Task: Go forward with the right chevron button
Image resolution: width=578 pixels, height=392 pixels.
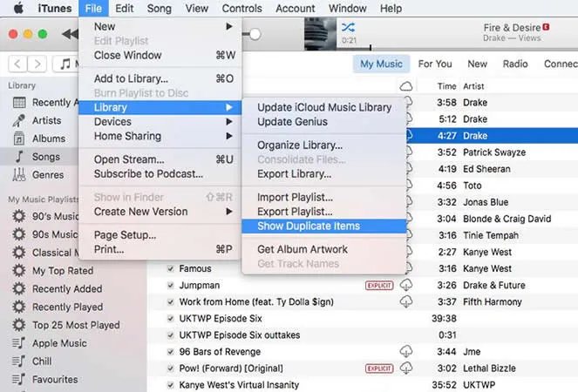Action: (37, 64)
